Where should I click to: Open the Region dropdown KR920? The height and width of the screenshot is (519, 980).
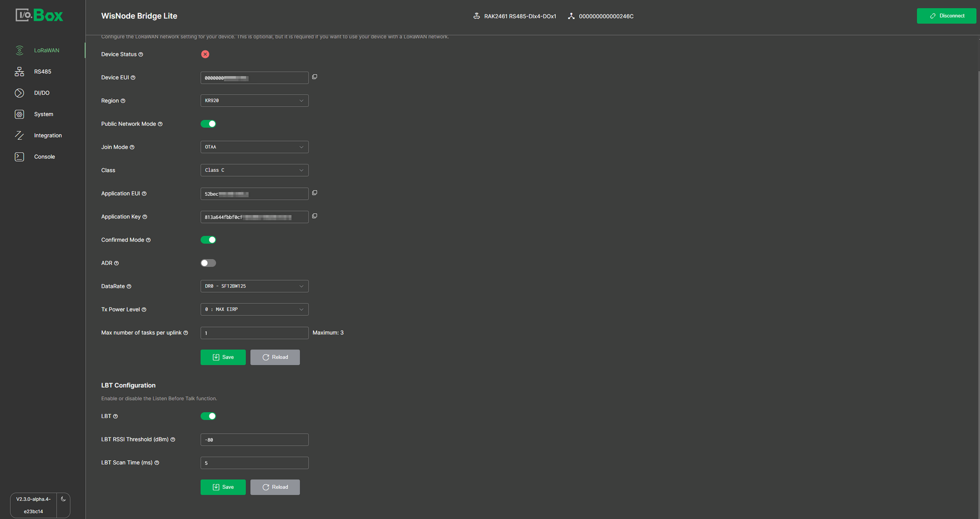pos(254,101)
